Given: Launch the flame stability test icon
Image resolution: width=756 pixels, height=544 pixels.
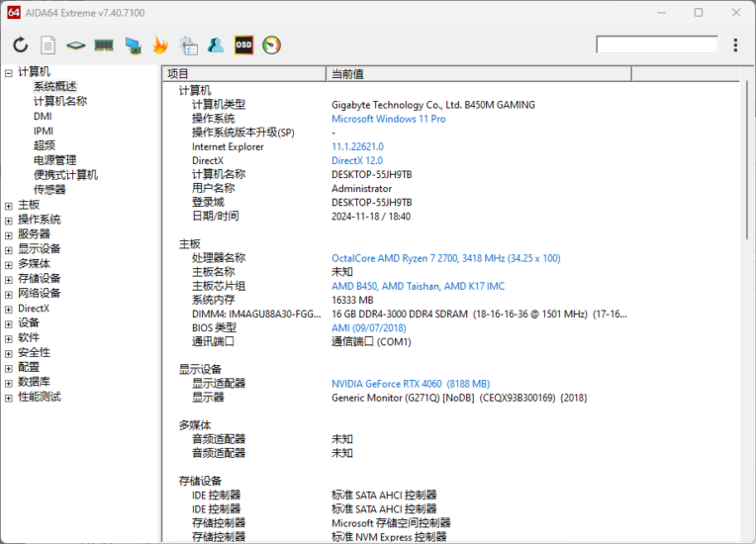Looking at the screenshot, I should pos(160,45).
